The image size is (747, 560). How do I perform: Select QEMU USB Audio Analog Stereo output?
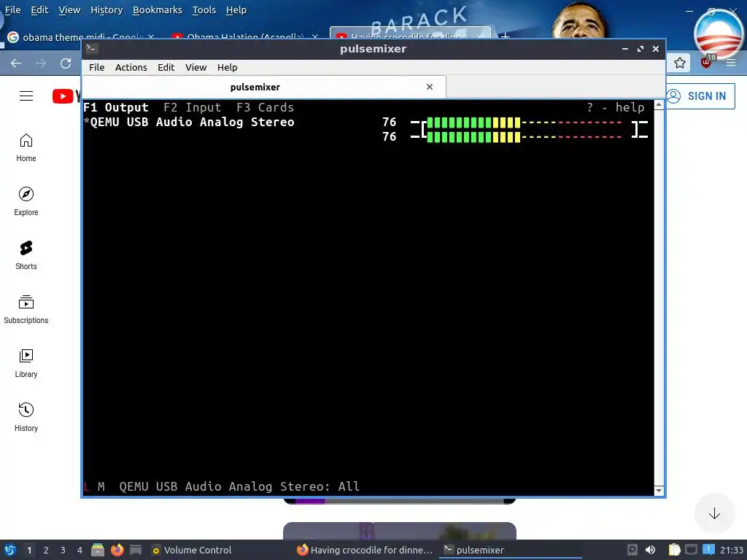coord(189,122)
